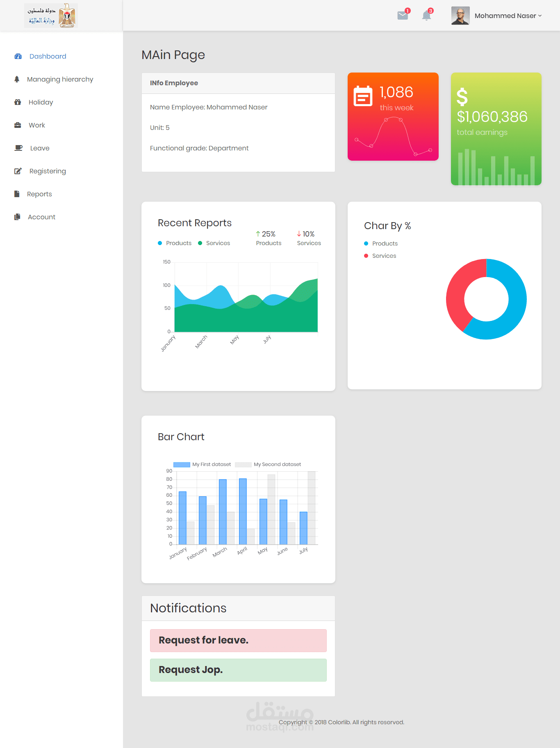Click the calendar icon on orange card

(x=363, y=96)
